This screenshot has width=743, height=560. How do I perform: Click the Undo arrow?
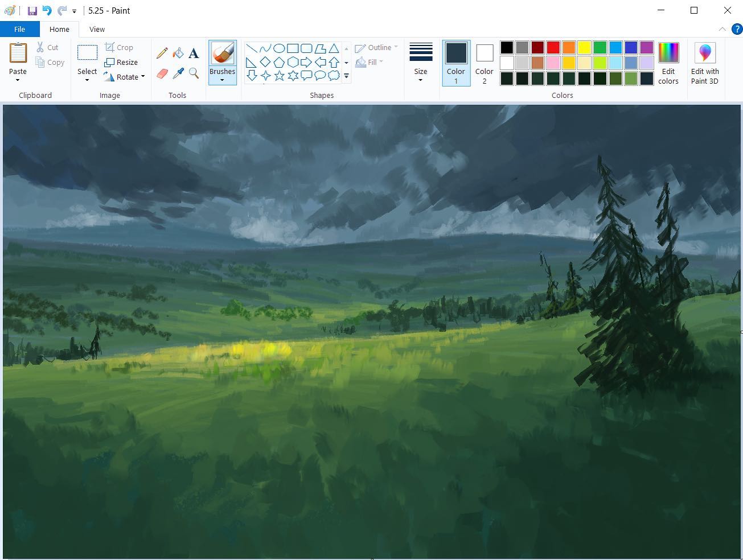[47, 11]
